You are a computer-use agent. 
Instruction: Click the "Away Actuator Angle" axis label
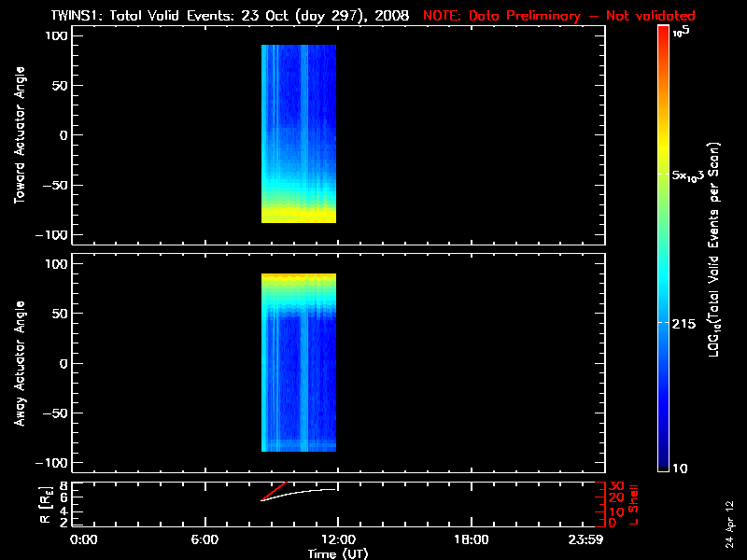(19, 364)
